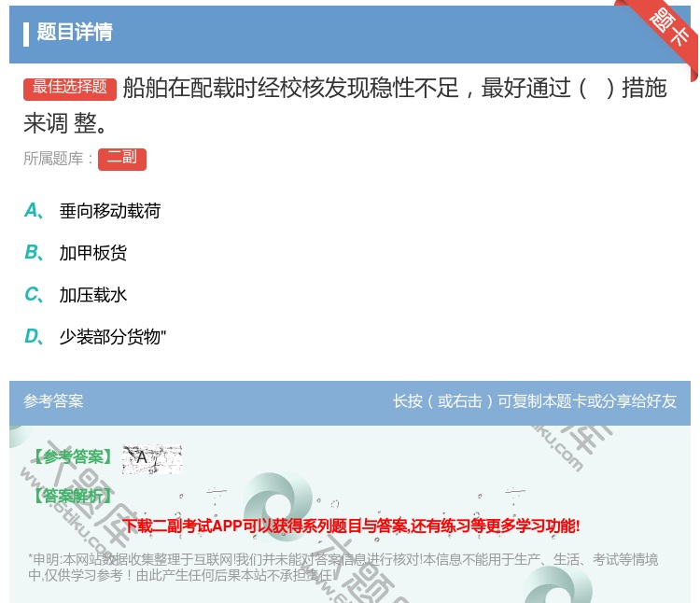Click the red 下载二副考试APP promotion link
The image size is (700, 603).
click(x=351, y=526)
